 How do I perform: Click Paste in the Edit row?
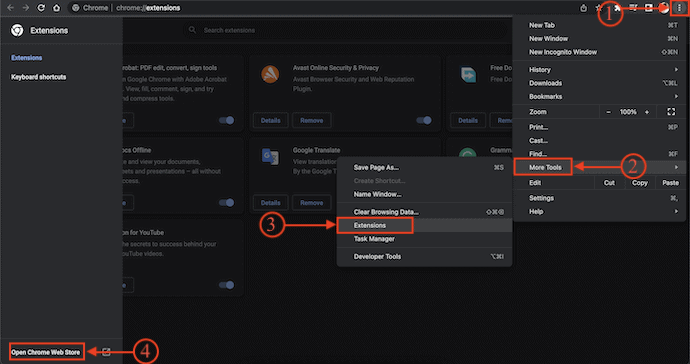coord(670,183)
